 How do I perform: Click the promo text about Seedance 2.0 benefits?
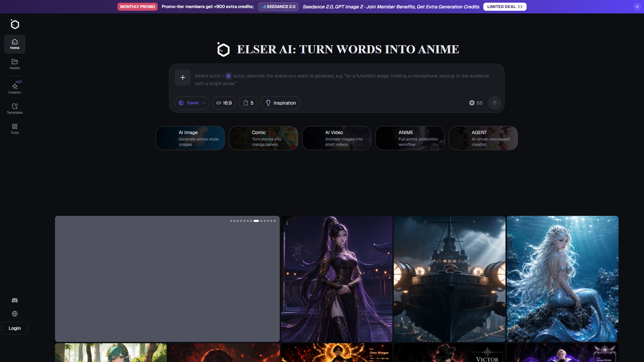[x=391, y=7]
